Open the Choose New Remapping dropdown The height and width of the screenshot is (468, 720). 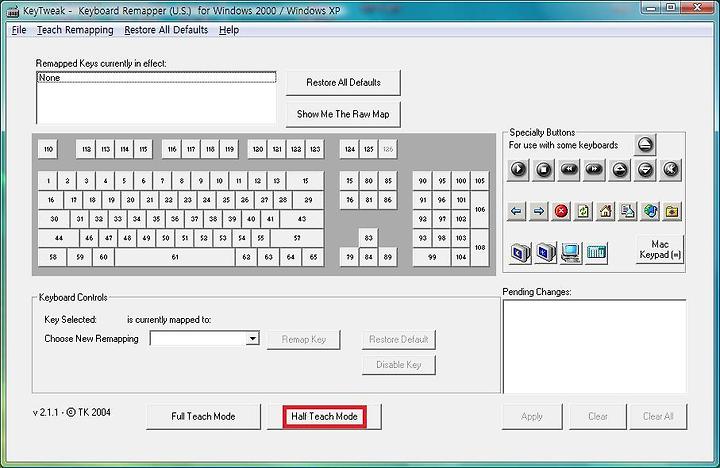click(252, 338)
